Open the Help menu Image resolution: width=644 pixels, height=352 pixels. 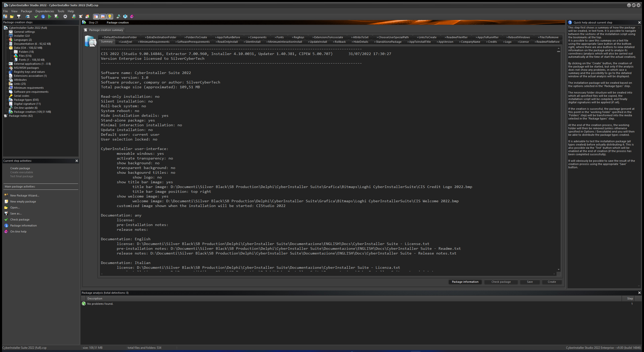[71, 11]
